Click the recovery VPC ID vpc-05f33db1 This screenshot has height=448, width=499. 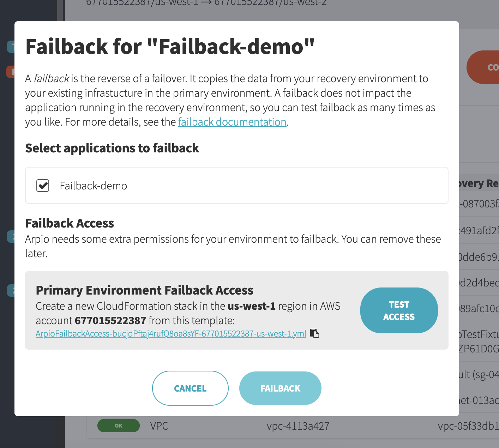click(468, 426)
